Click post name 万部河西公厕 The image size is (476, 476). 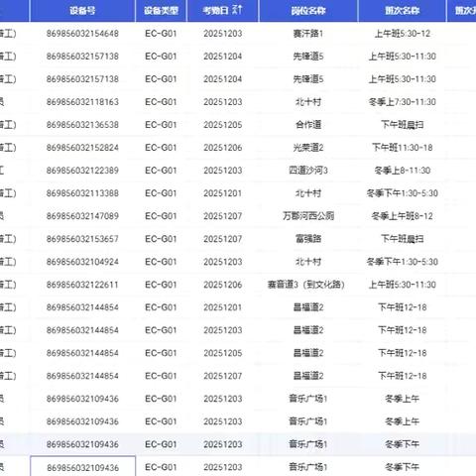pos(308,216)
